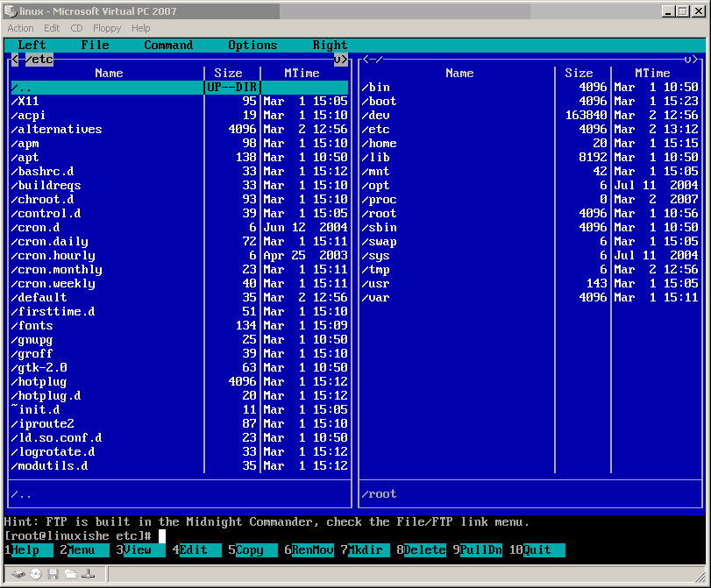Image resolution: width=711 pixels, height=588 pixels.
Task: Click the shell command prompt line
Action: pos(356,536)
